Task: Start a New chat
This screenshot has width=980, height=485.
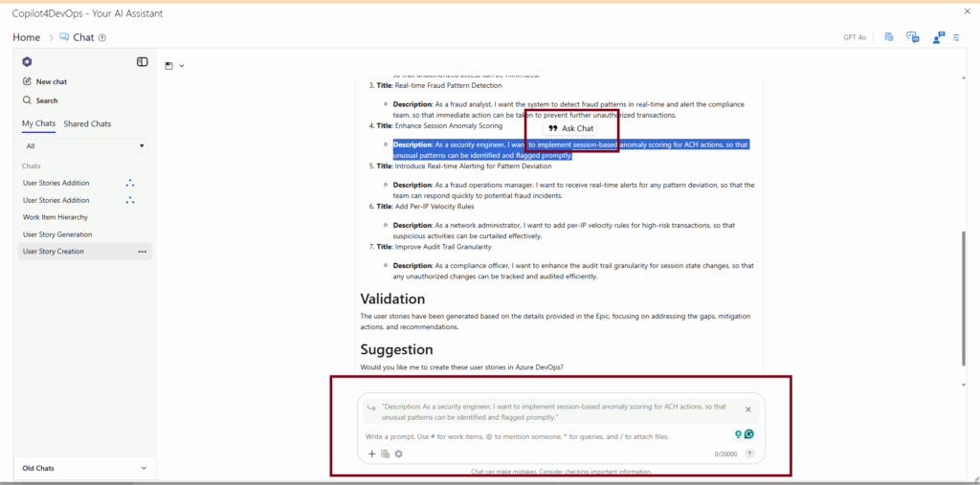Action: [44, 81]
